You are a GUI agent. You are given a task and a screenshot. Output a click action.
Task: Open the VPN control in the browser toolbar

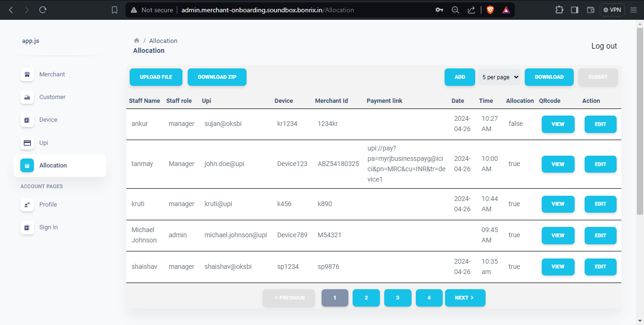612,9
